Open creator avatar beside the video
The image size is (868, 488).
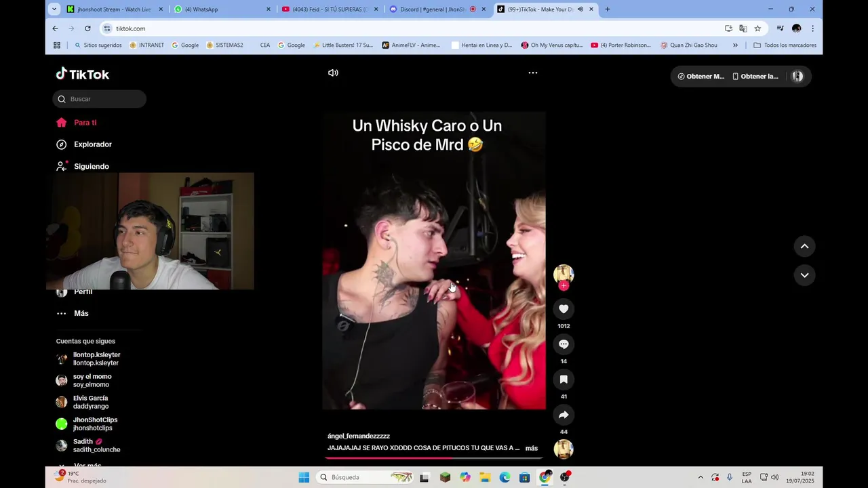tap(564, 273)
